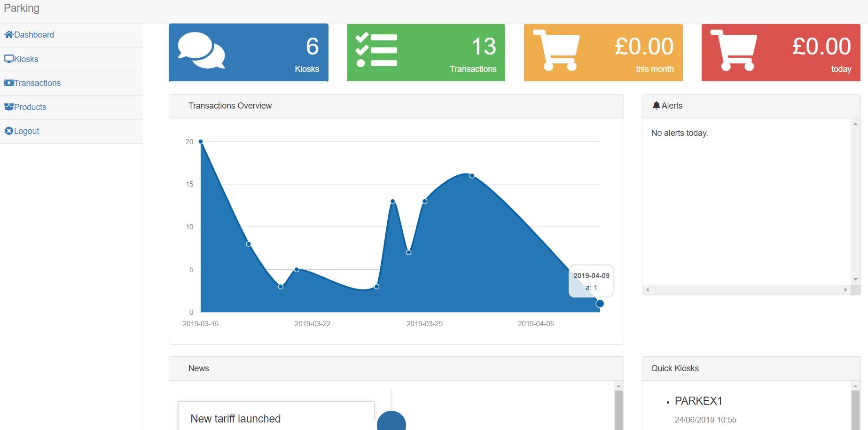Click the Transactions money icon in the sidebar
This screenshot has width=868, height=430.
pos(9,83)
